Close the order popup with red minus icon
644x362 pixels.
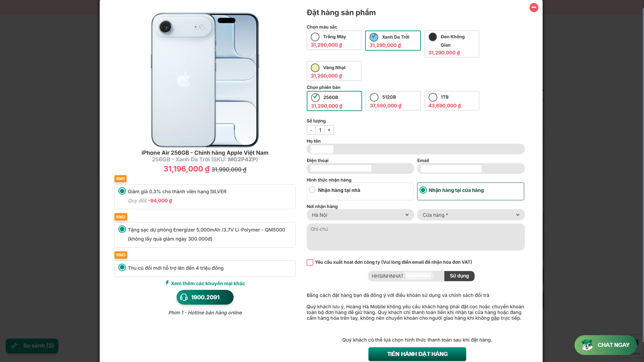point(534,7)
